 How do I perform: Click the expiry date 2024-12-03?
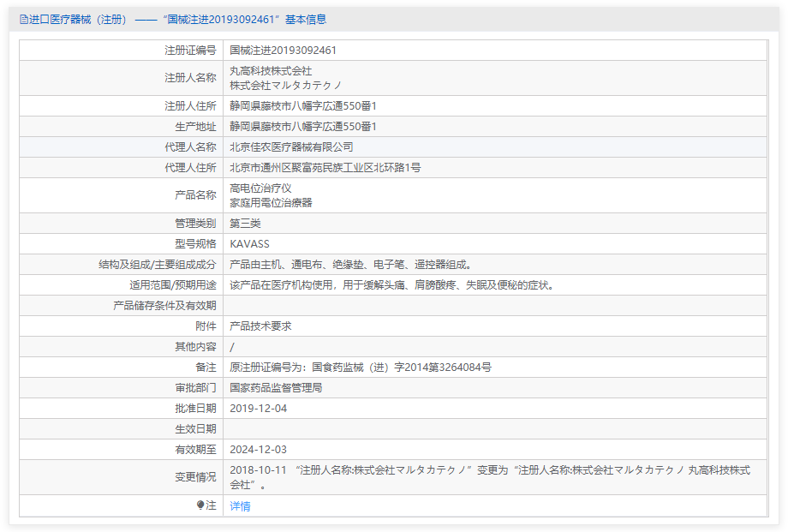click(258, 450)
